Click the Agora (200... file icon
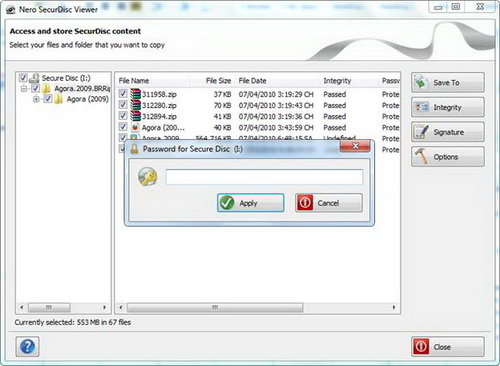 [x=135, y=127]
